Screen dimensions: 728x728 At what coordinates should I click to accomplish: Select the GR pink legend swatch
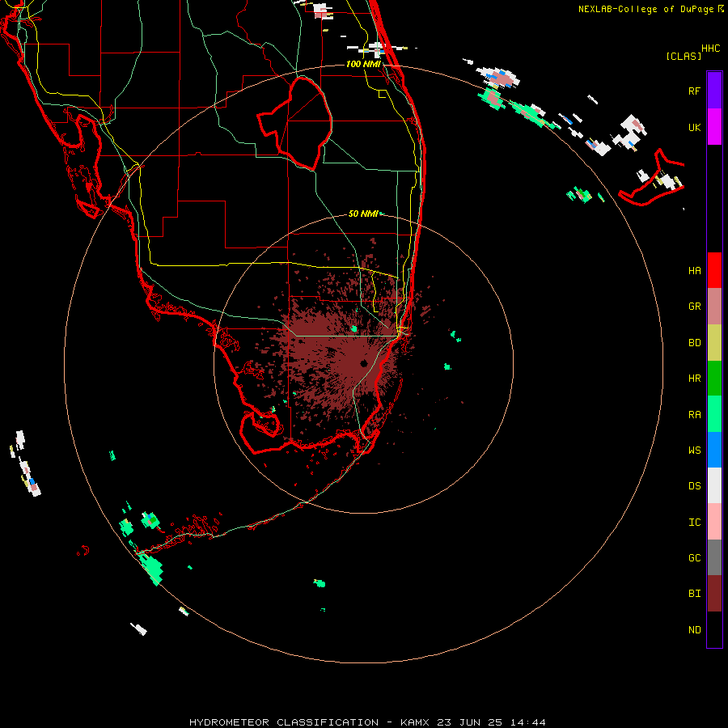(714, 307)
